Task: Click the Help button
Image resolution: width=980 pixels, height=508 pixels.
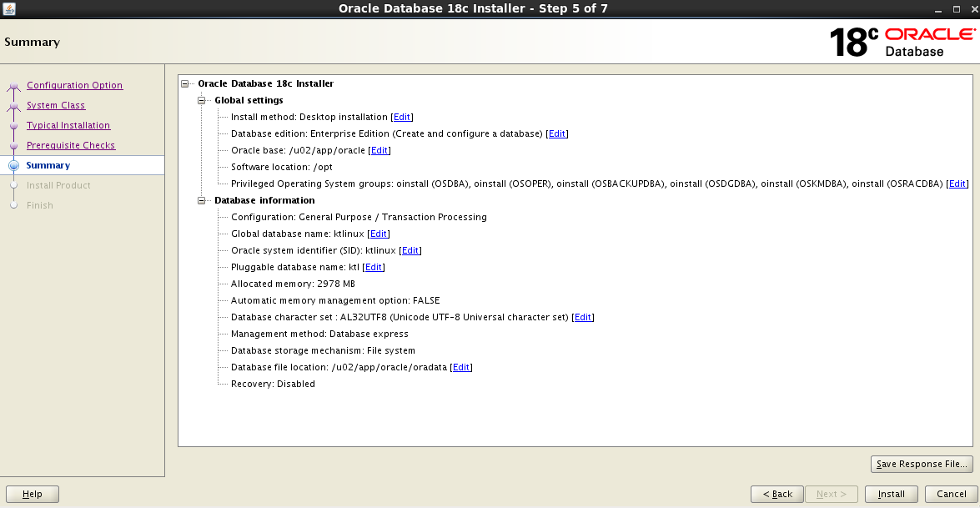Action: 33,494
